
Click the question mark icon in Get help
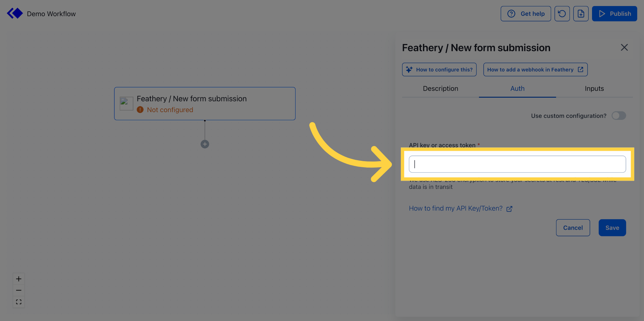click(x=511, y=13)
